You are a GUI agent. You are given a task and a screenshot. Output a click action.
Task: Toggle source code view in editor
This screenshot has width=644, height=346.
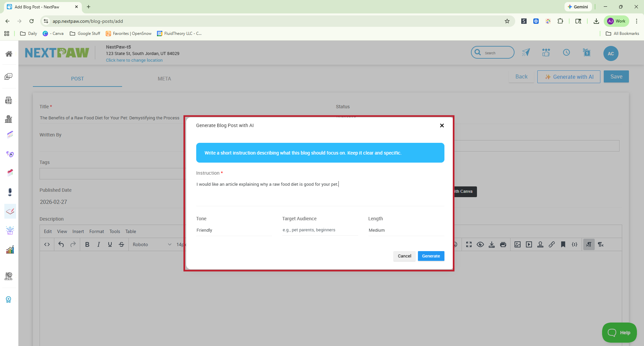point(47,244)
